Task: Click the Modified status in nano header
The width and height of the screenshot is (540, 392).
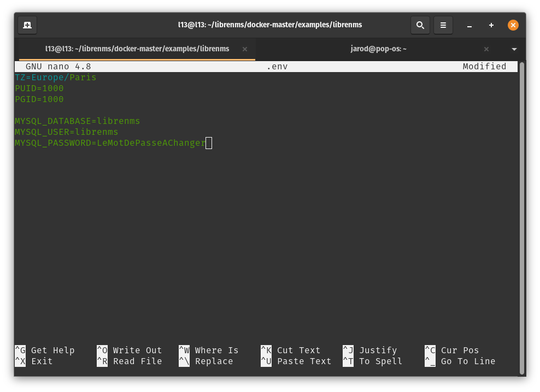Action: [484, 67]
